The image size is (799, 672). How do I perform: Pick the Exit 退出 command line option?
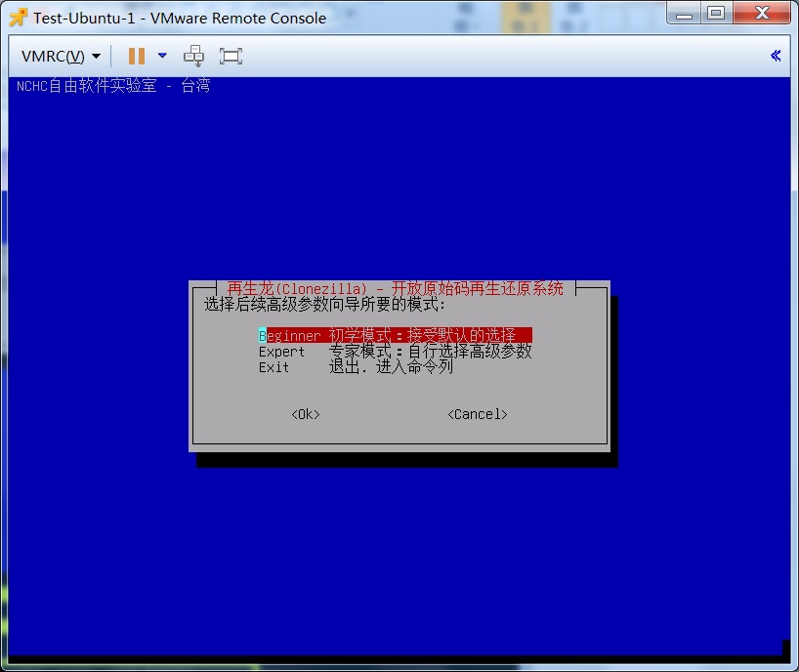point(356,367)
